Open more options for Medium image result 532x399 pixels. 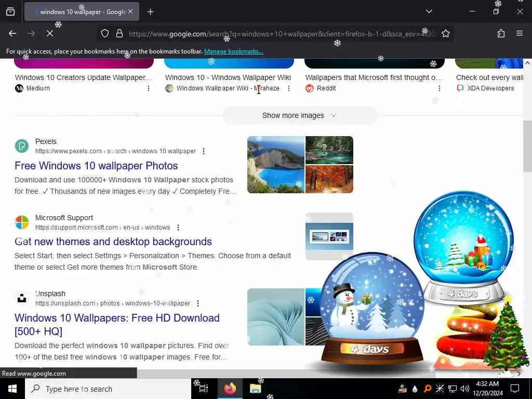tap(148, 88)
